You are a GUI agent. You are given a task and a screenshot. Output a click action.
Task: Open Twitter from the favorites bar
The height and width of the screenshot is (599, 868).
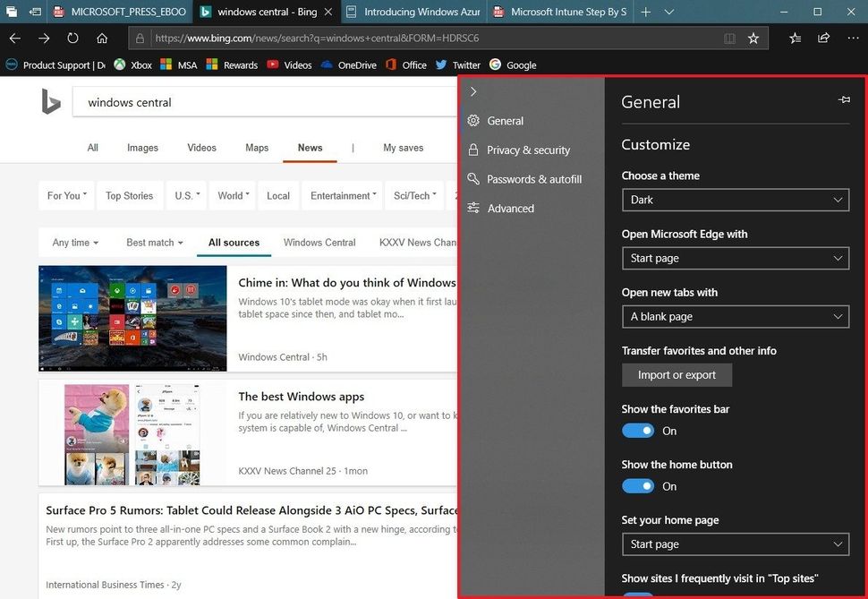[457, 64]
